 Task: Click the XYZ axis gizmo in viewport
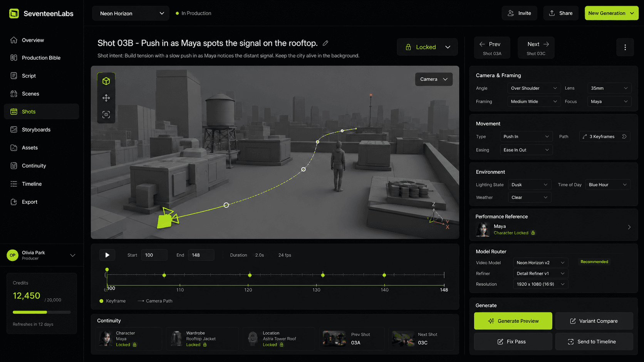point(438,216)
